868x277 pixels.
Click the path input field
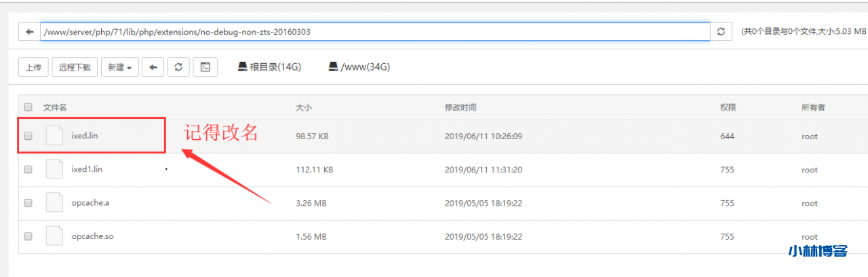coord(375,32)
